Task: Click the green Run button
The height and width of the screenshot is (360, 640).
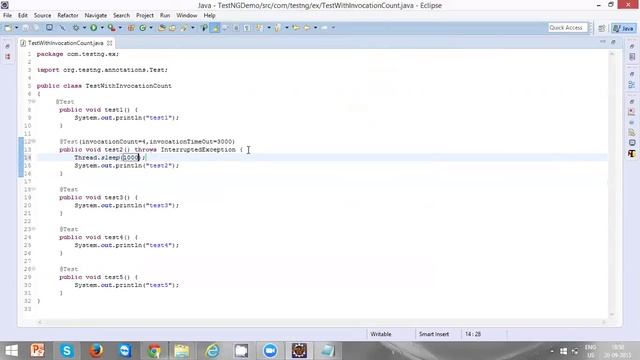Action: click(93, 28)
